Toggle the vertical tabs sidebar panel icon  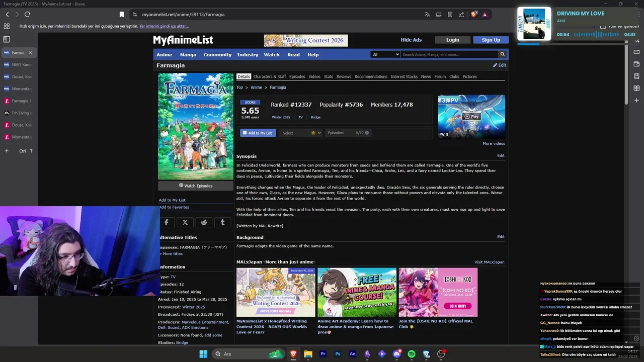click(7, 39)
